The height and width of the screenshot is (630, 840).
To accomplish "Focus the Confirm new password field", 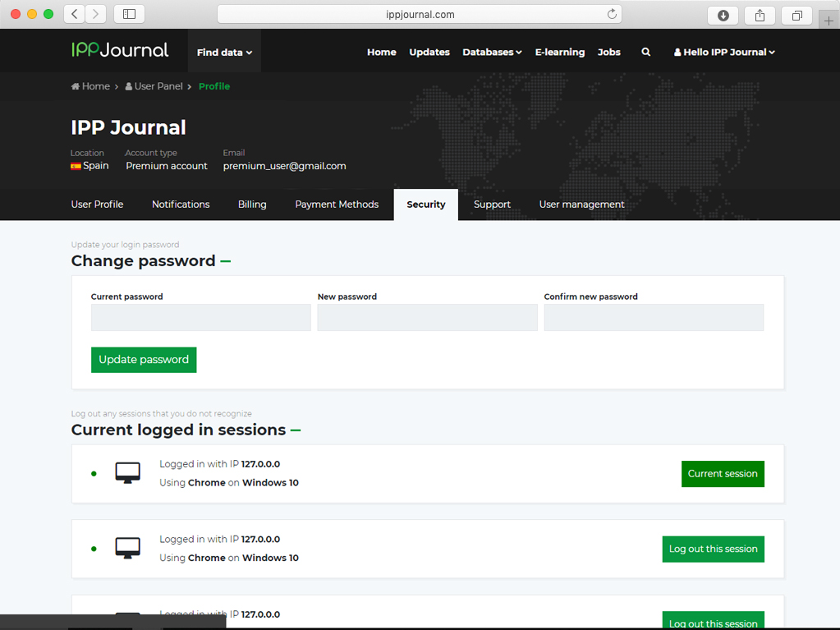I will (654, 318).
